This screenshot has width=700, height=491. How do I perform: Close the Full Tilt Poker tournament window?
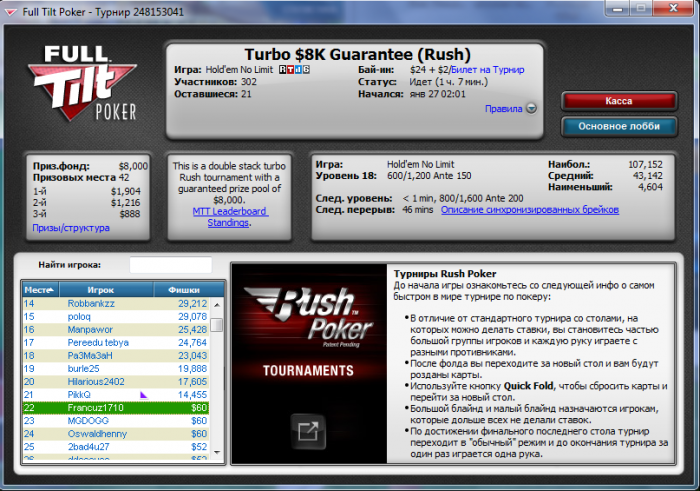[x=674, y=8]
